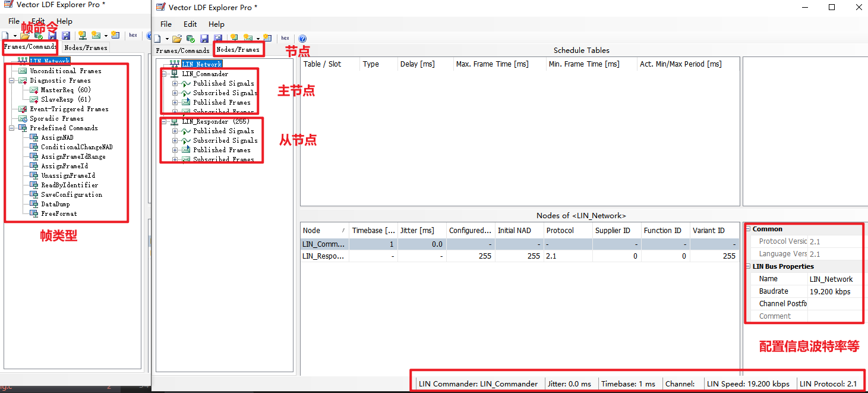The image size is (868, 393).
Task: Select SlaveResp (61) frame
Action: pyautogui.click(x=65, y=99)
